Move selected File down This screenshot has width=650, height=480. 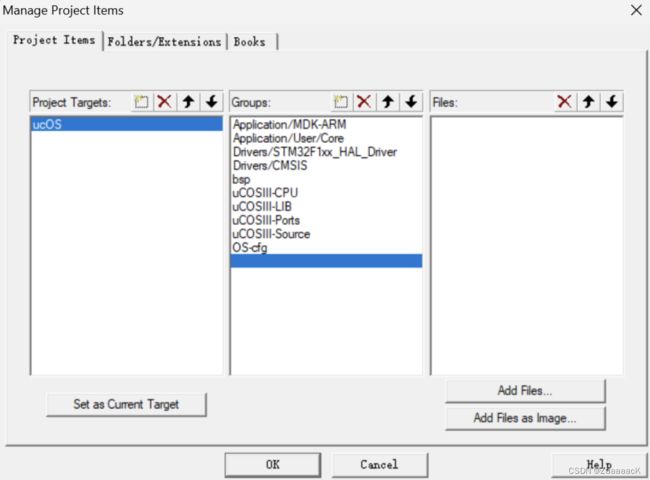coord(611,102)
